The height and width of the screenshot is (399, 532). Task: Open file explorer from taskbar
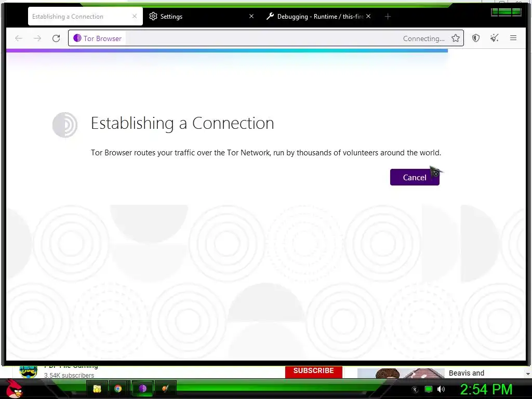tap(97, 389)
